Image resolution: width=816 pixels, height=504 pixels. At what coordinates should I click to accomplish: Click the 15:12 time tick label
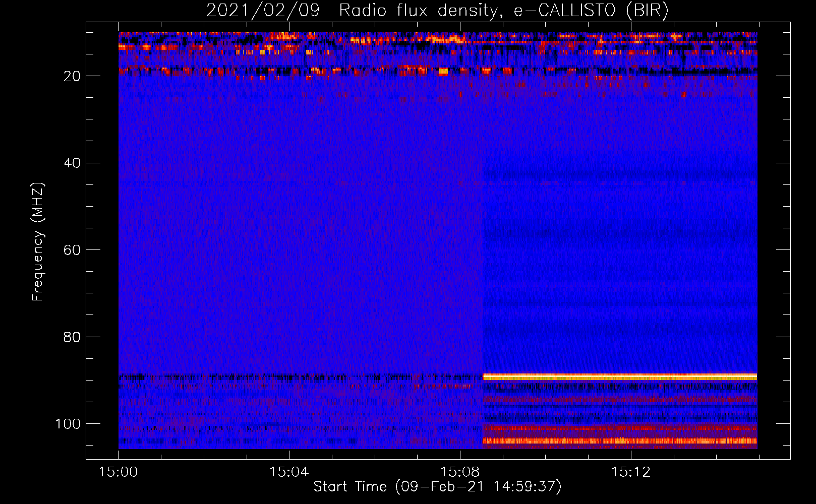[631, 472]
